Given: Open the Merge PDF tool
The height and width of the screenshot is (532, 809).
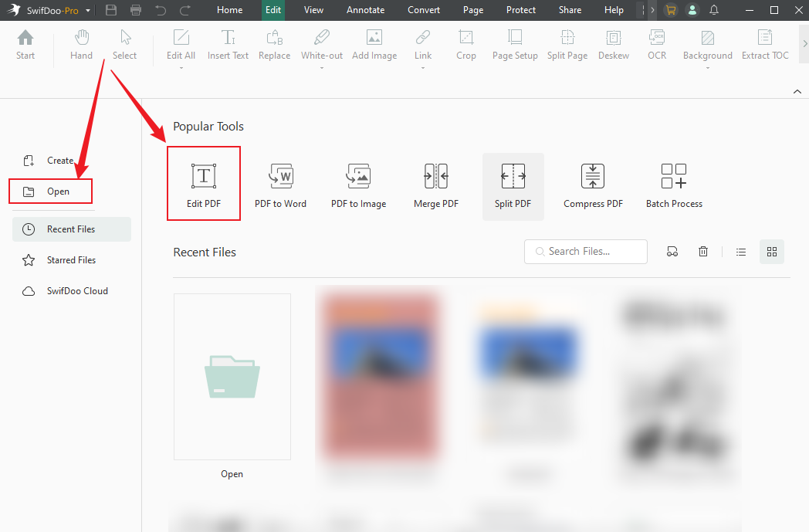Looking at the screenshot, I should pos(435,183).
